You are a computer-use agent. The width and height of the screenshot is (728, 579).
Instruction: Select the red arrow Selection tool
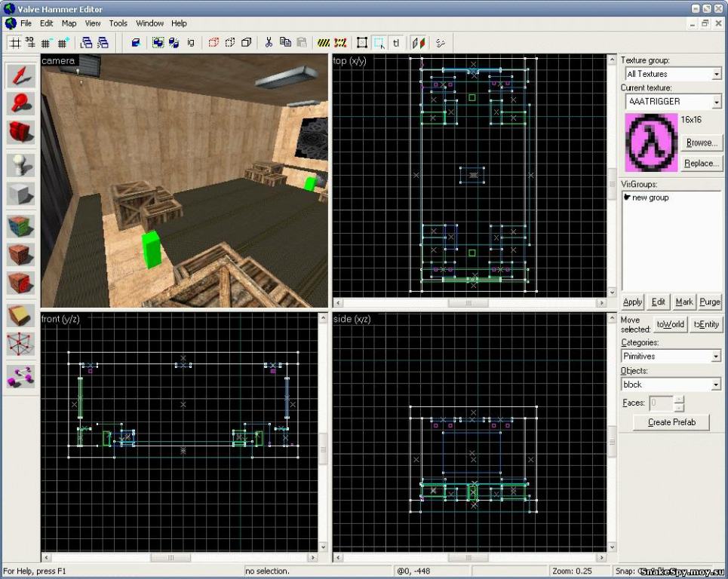click(x=21, y=75)
